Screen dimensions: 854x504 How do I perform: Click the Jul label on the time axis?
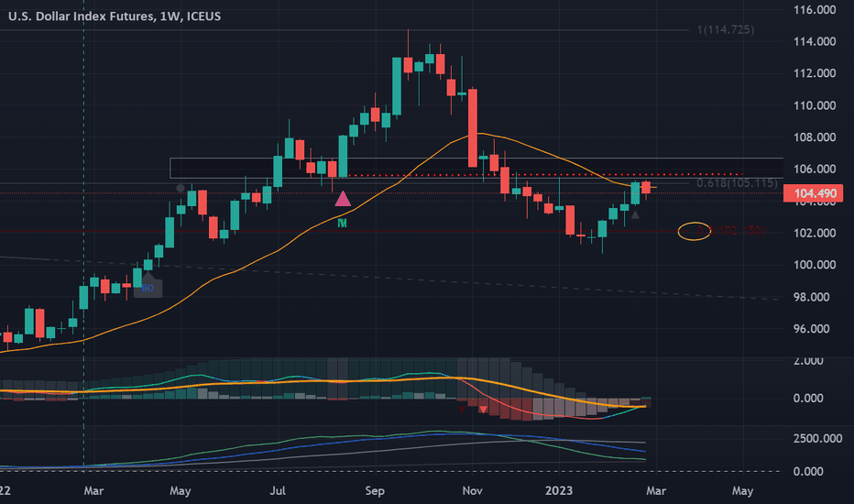(x=278, y=491)
